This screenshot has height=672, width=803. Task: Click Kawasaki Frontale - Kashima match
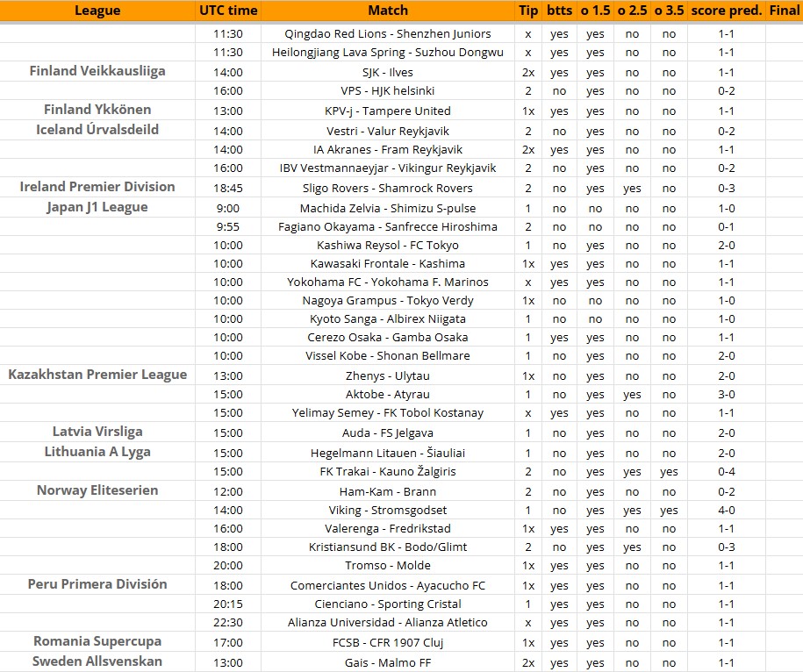pos(388,263)
